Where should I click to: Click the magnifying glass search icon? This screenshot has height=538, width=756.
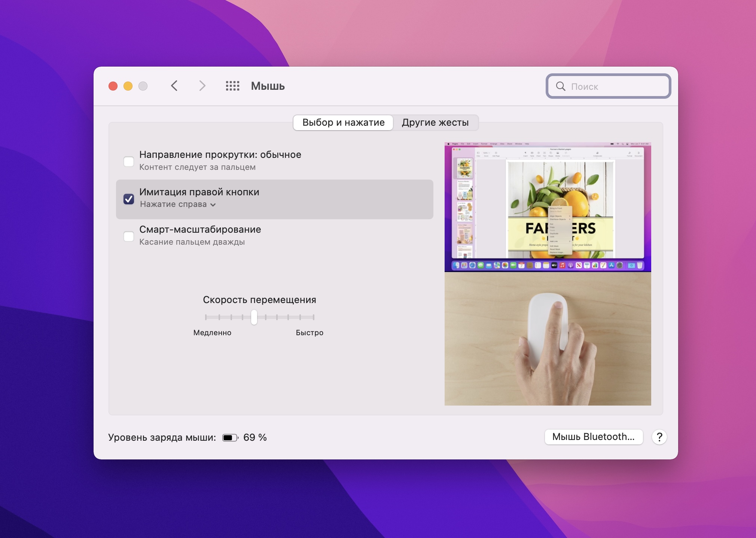tap(560, 86)
